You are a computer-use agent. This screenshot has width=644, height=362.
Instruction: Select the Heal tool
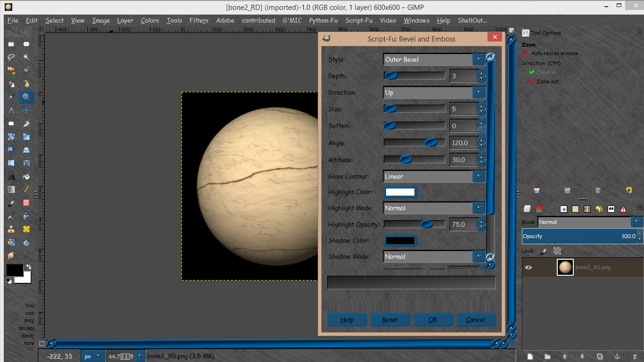click(x=26, y=229)
